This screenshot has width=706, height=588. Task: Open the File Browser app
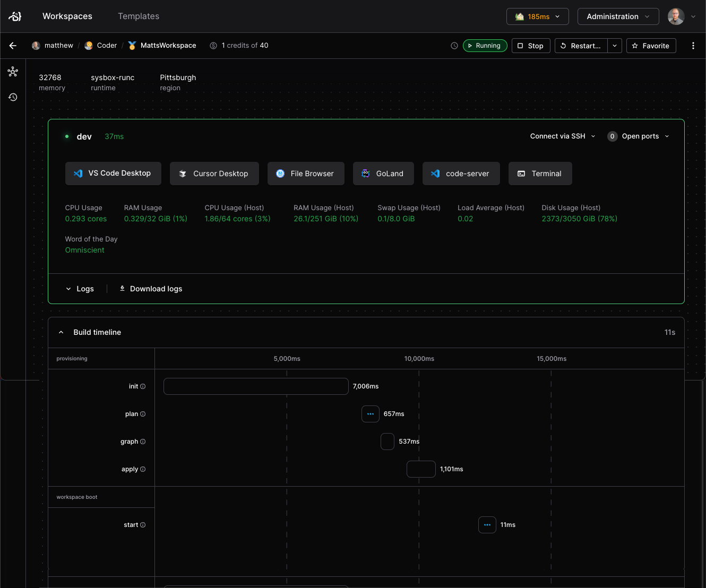tap(306, 174)
